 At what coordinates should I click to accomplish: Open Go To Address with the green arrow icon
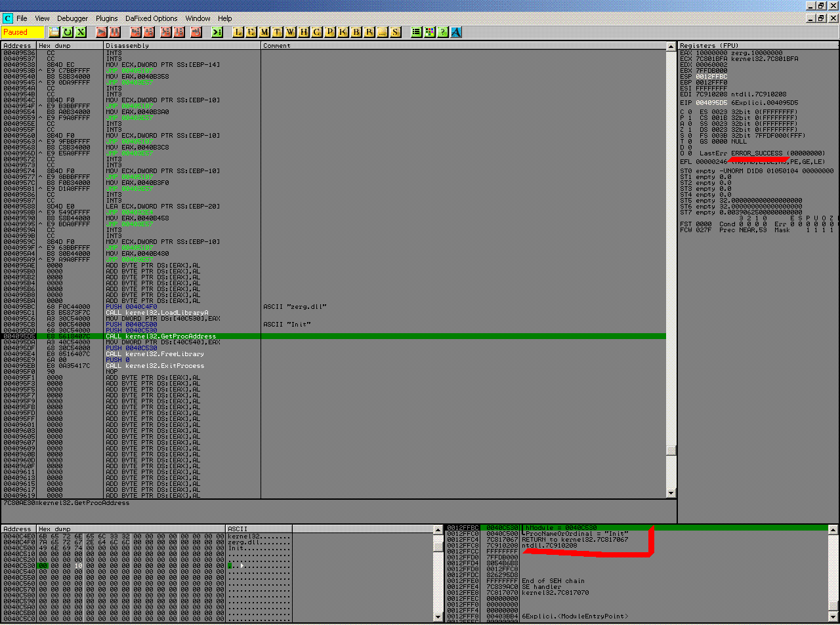(217, 31)
